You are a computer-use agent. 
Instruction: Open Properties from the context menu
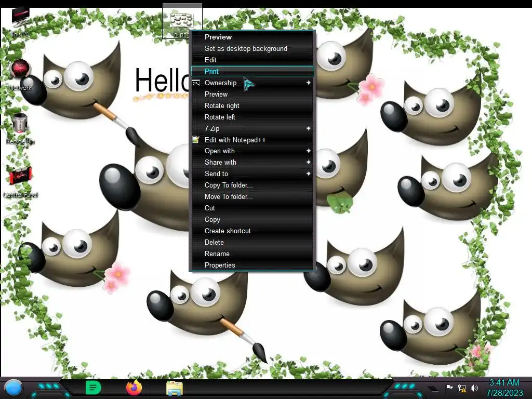click(252, 265)
